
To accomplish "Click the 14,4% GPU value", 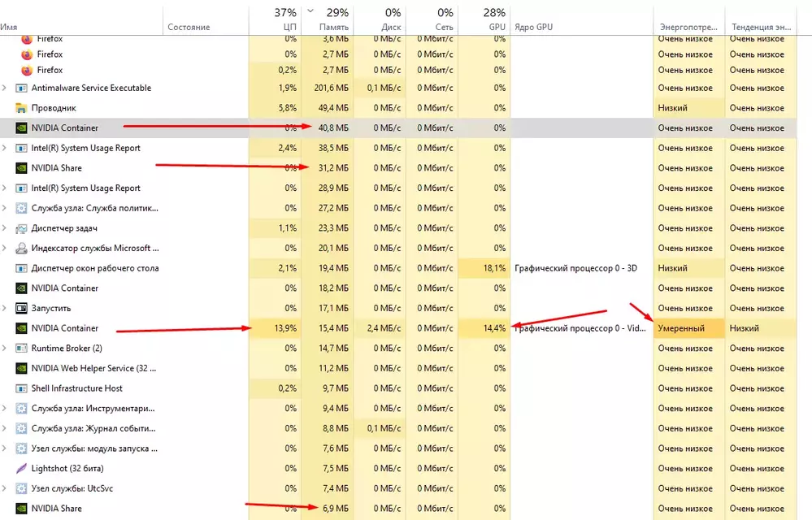I will coord(494,328).
